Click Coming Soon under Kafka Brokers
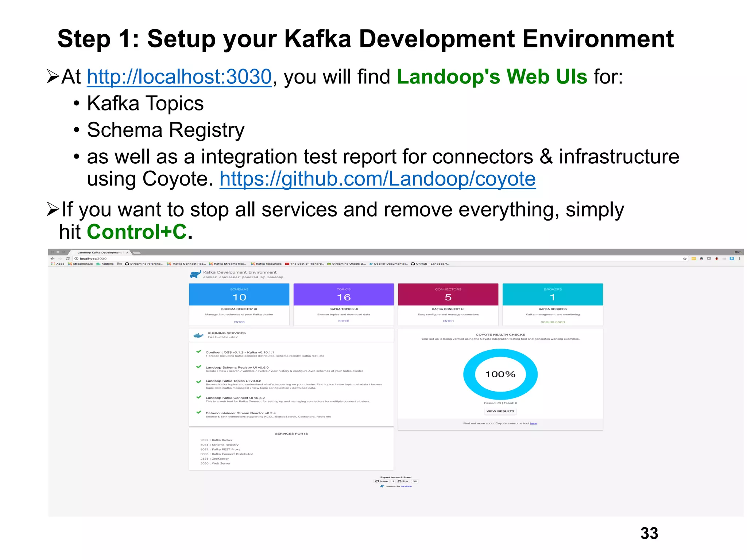 553,322
